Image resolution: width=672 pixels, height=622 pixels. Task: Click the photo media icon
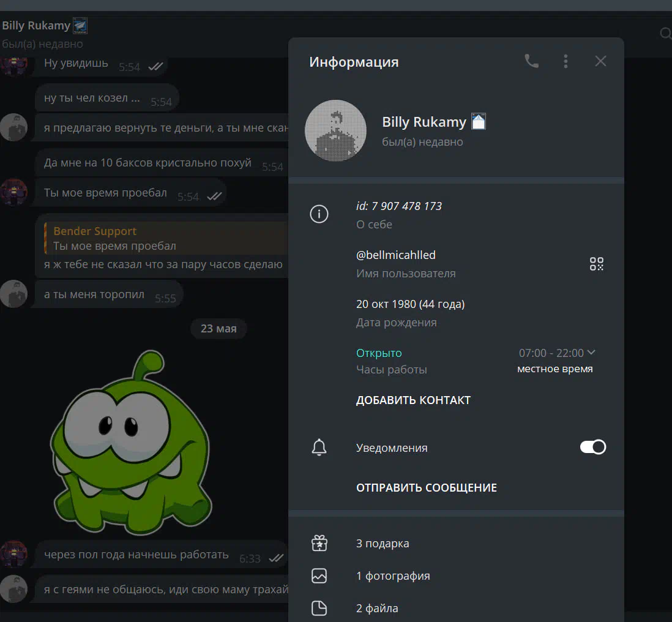point(319,575)
